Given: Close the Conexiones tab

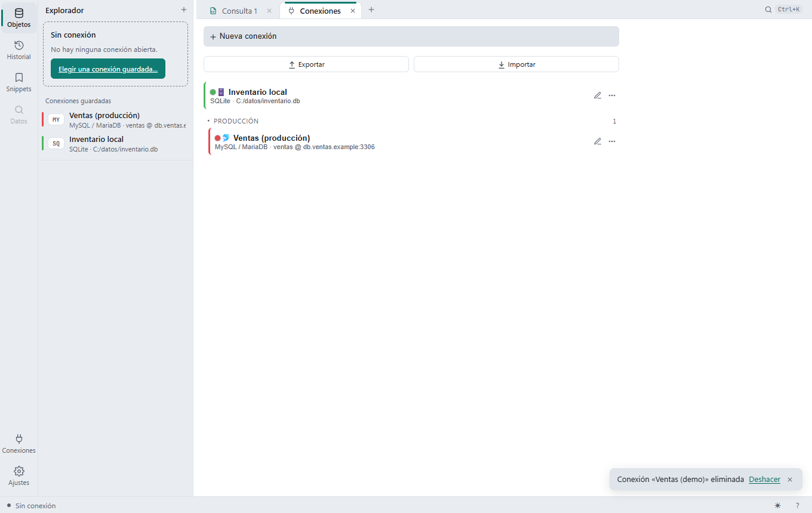Looking at the screenshot, I should point(353,11).
